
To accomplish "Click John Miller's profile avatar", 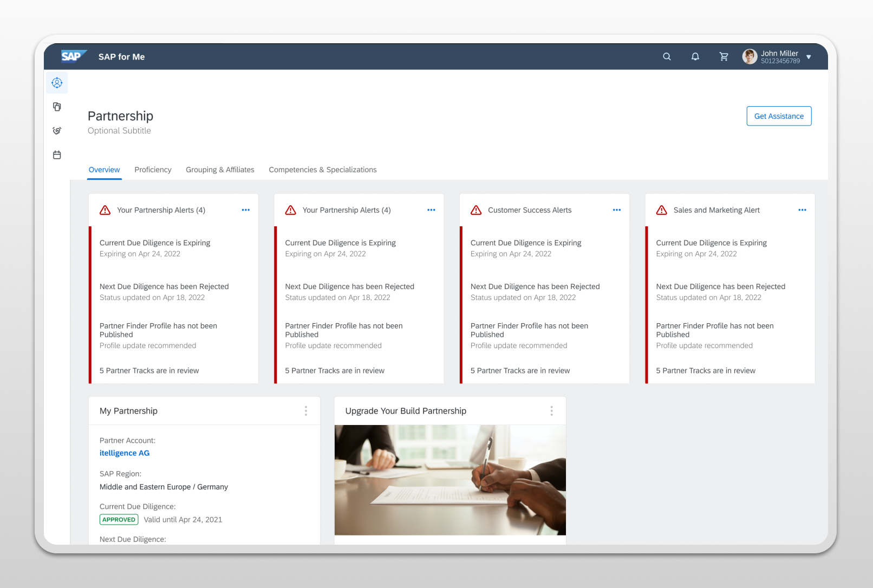I will pos(750,56).
